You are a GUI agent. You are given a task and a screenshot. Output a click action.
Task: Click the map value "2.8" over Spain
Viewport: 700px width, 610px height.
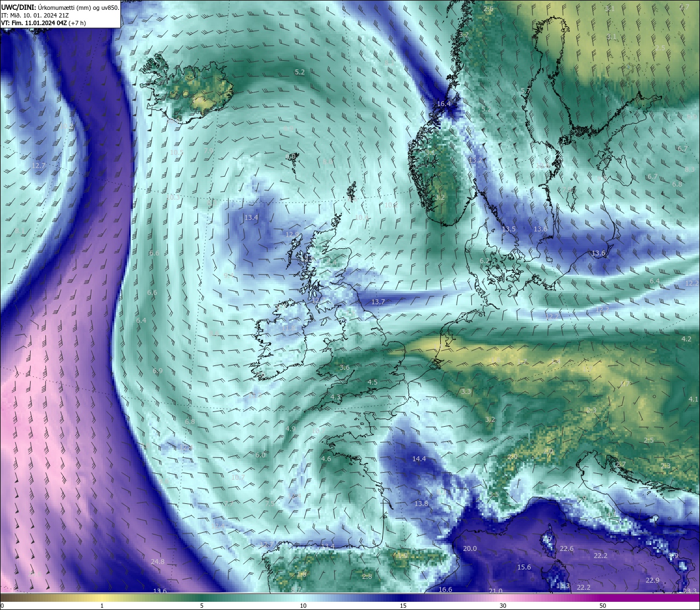coord(367,576)
